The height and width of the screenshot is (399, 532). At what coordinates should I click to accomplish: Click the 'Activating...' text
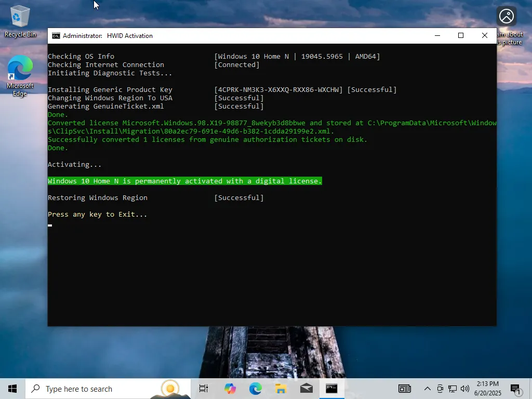74,165
